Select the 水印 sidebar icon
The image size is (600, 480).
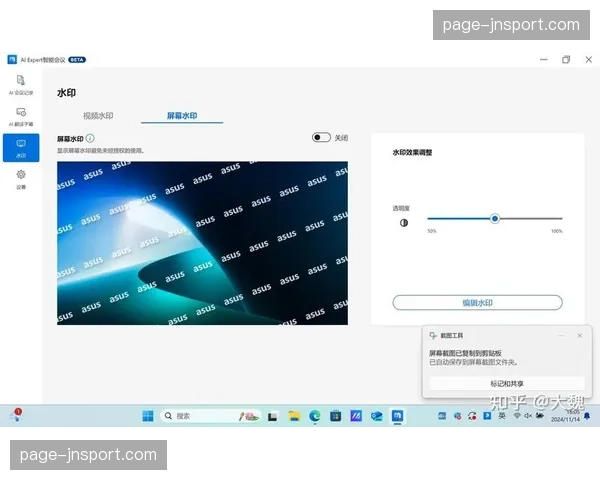(20, 147)
